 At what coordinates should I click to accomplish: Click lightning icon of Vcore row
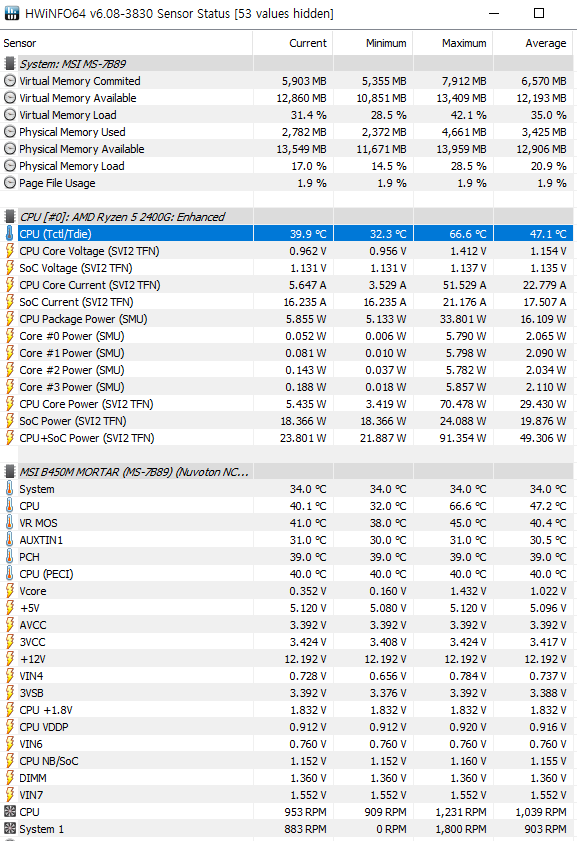pyautogui.click(x=10, y=591)
